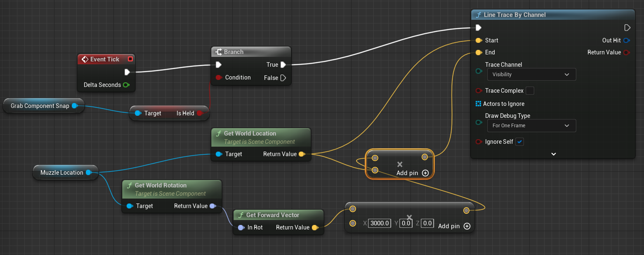Screen dimensions: 644x255
Task: Click Get Forward Vector's Return Value pin
Action: [314, 227]
